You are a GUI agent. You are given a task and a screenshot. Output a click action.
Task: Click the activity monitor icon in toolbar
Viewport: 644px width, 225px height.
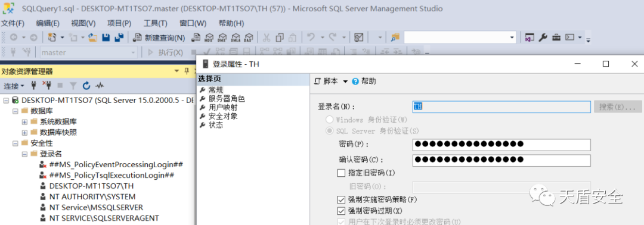358,37
